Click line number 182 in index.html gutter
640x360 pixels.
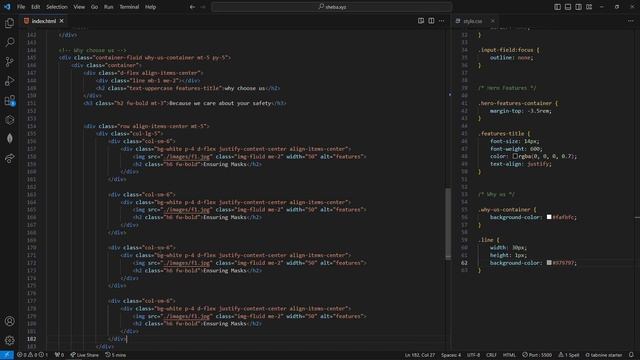[x=31, y=339]
